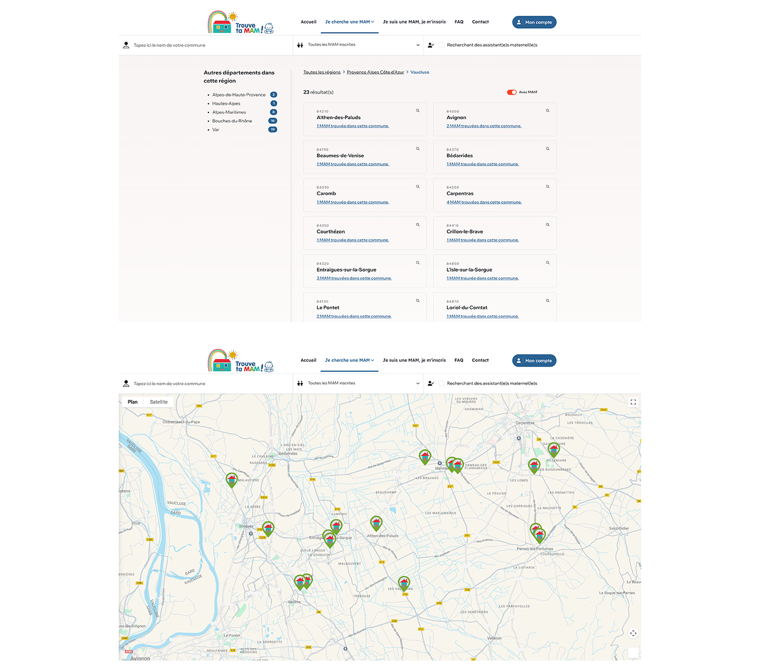Image resolution: width=784 pixels, height=672 pixels.
Task: Select the MAM marker at Les Valayans
Action: click(x=404, y=583)
